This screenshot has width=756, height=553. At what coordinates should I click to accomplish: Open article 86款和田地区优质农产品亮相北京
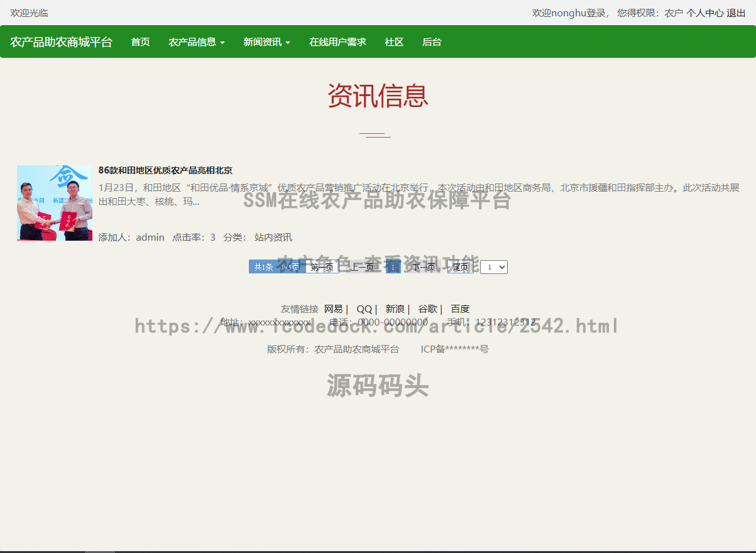pos(165,170)
